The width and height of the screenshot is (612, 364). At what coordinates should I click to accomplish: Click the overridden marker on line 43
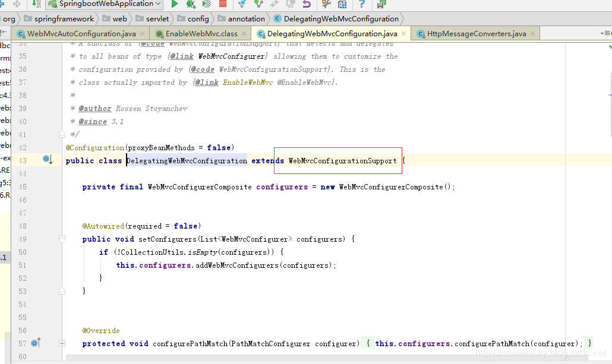click(x=48, y=159)
